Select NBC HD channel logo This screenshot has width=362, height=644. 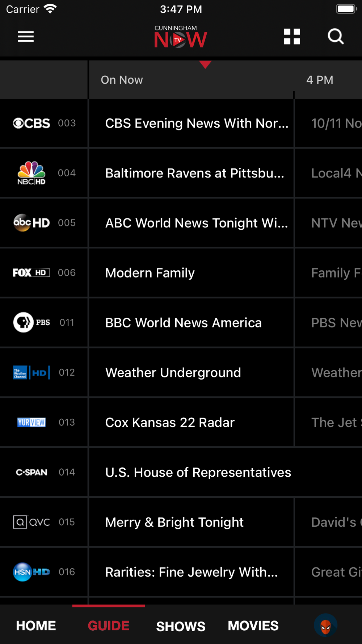pyautogui.click(x=31, y=173)
